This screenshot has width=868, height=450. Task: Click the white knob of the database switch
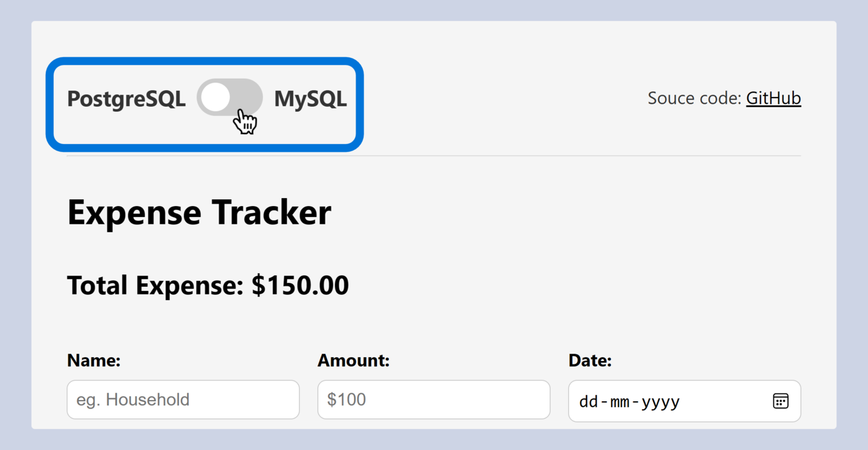click(x=215, y=98)
